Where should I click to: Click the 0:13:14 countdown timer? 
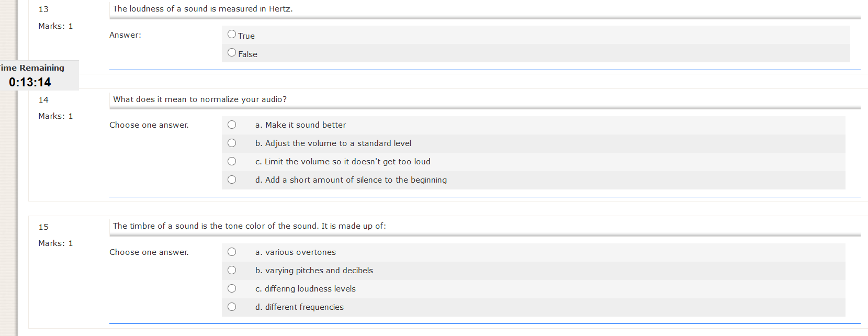(x=30, y=82)
